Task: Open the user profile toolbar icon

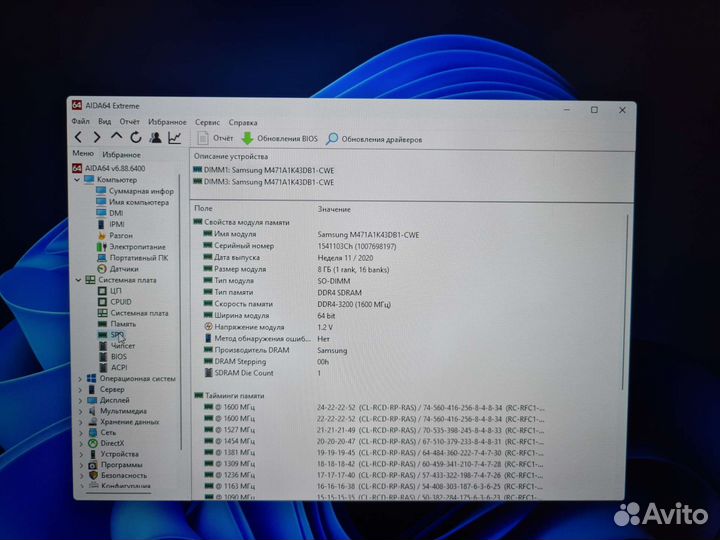Action: [155, 137]
